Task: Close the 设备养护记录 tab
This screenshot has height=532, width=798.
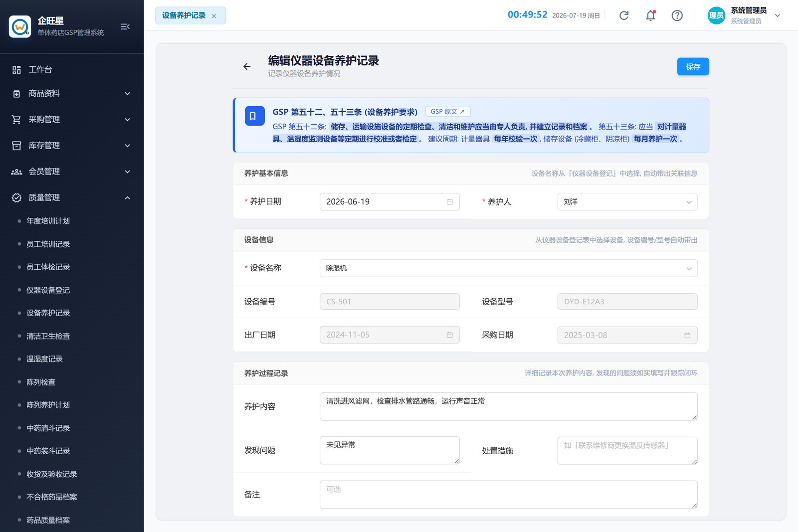Action: (214, 16)
